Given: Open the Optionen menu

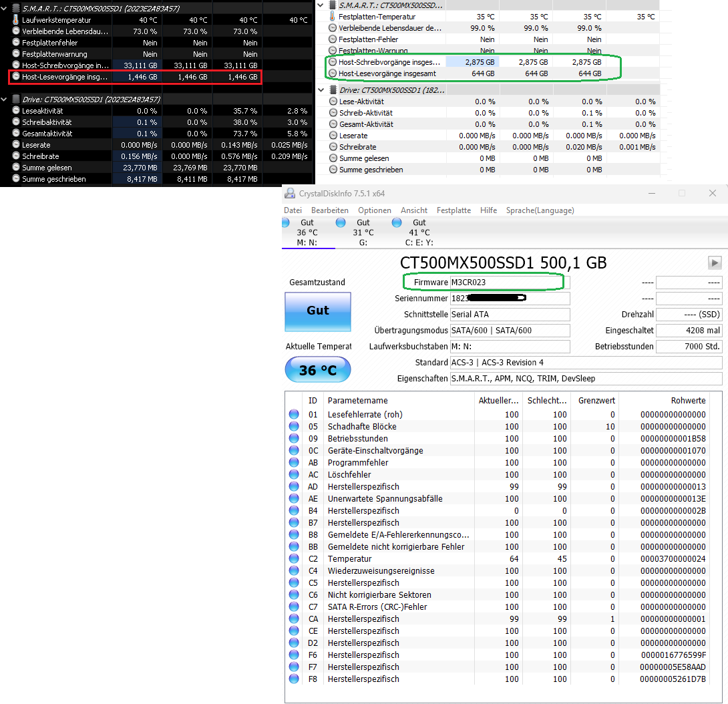Looking at the screenshot, I should coord(375,210).
